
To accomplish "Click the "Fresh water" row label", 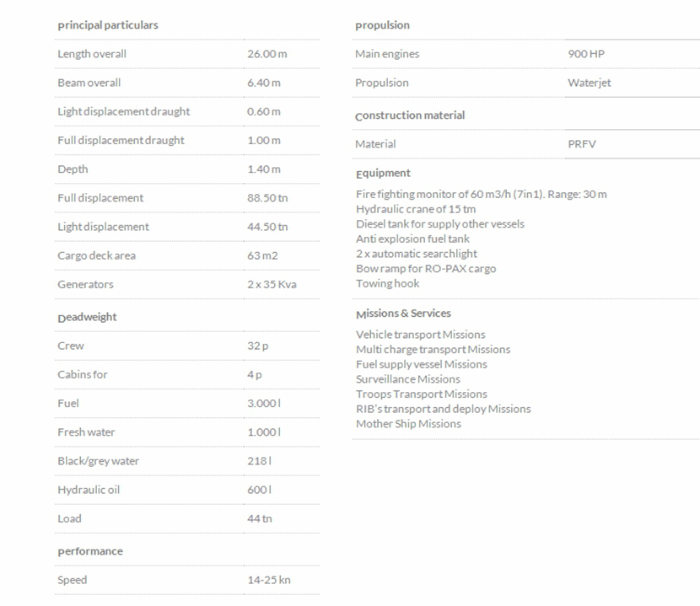I will pyautogui.click(x=86, y=432).
